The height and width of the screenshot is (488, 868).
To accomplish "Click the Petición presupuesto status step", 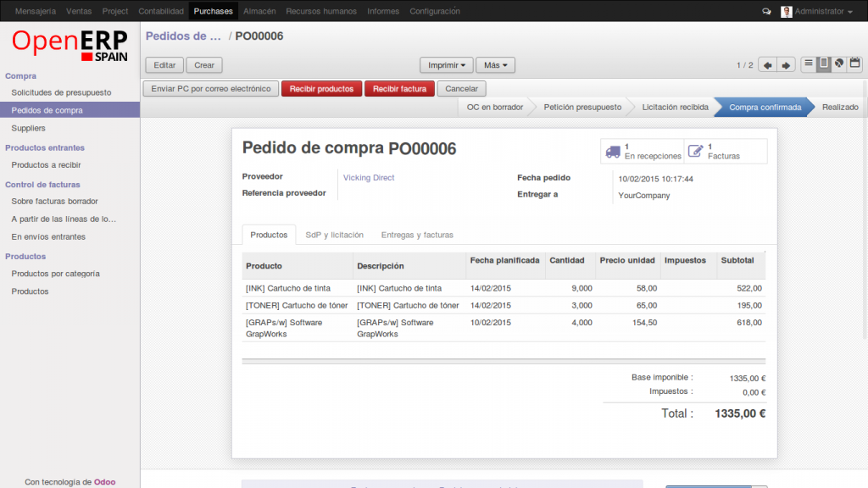I will 582,108.
